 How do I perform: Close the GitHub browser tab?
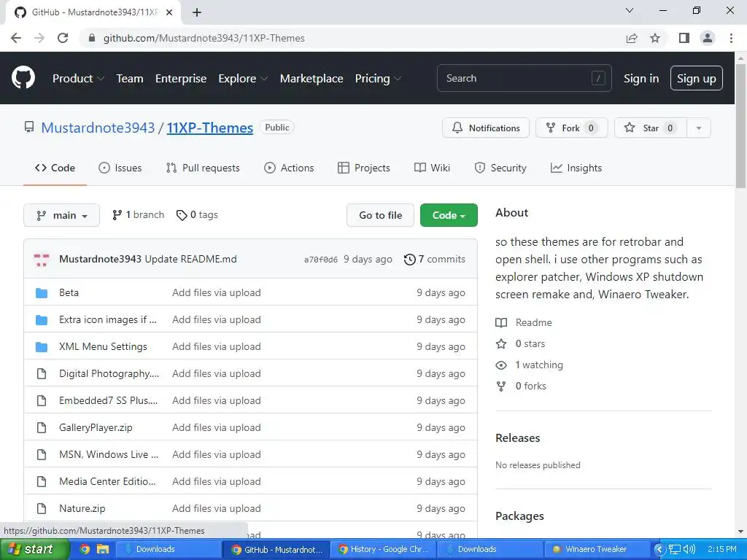169,12
